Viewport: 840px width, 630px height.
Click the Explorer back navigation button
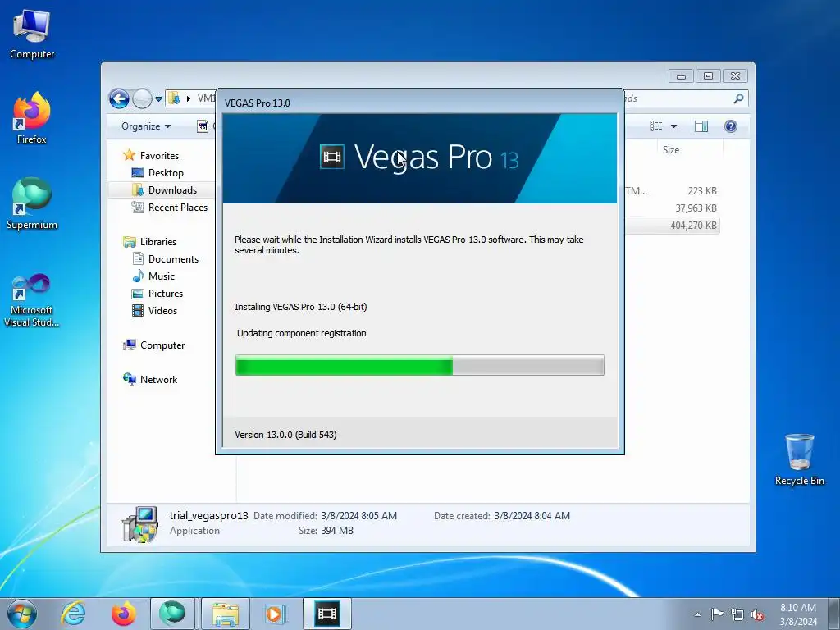click(x=119, y=98)
